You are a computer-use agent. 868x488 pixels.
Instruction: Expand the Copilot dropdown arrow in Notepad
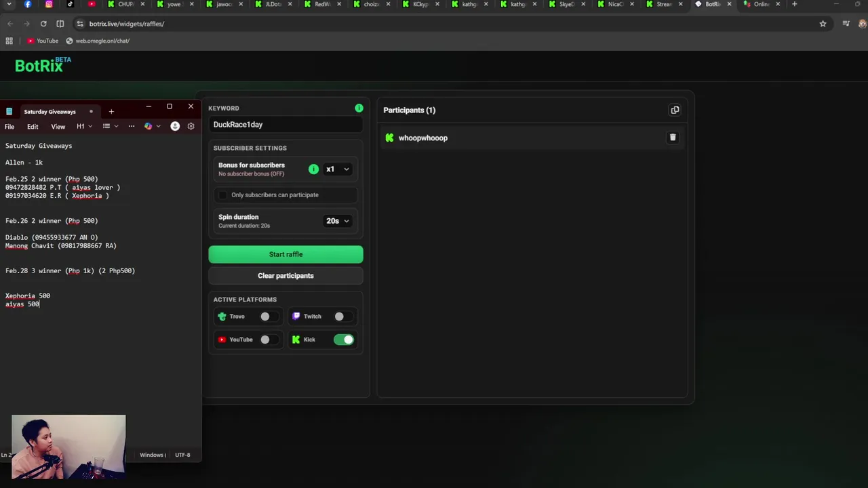(159, 126)
